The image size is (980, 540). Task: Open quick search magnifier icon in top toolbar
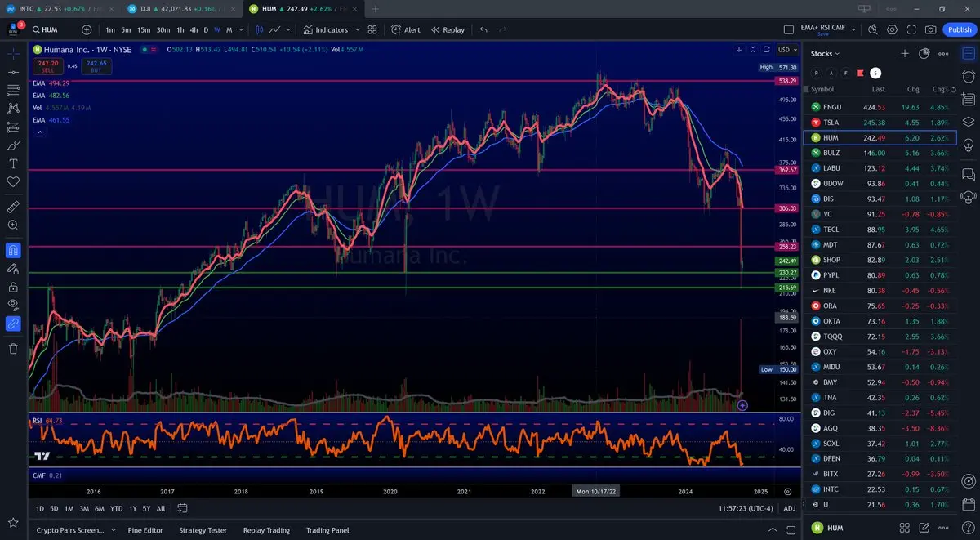coord(872,29)
